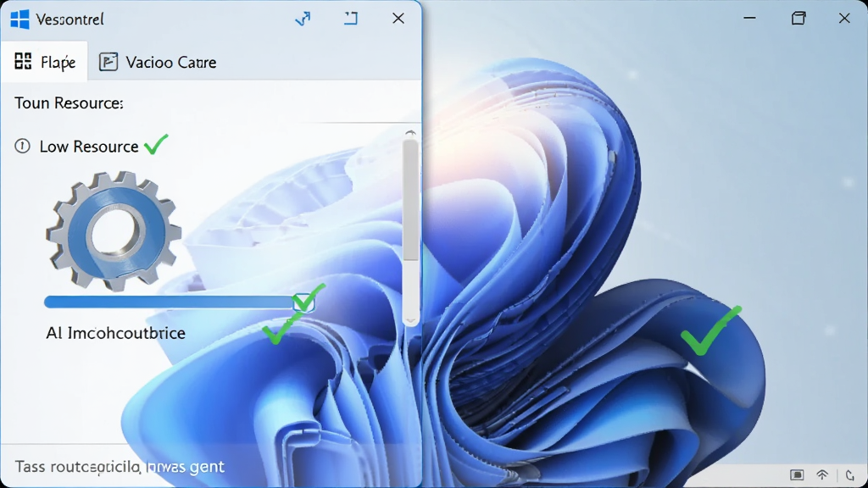Click green checkmark next to Low Resource
This screenshot has height=488, width=868.
tap(156, 144)
